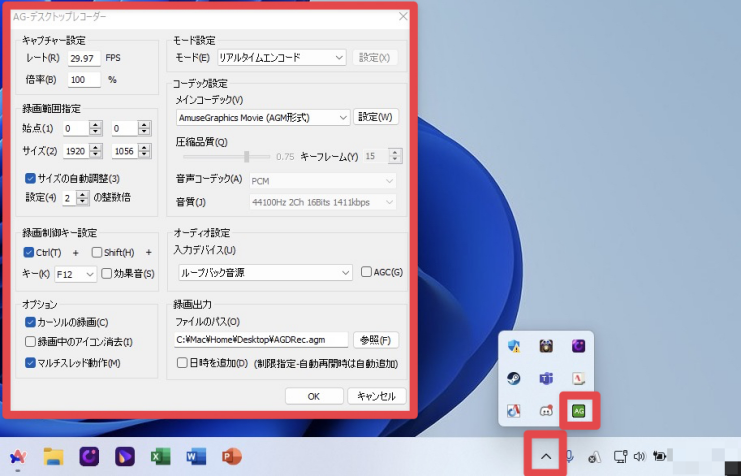Expand the メインコーデック dropdown
The image size is (742, 476).
pos(263,118)
